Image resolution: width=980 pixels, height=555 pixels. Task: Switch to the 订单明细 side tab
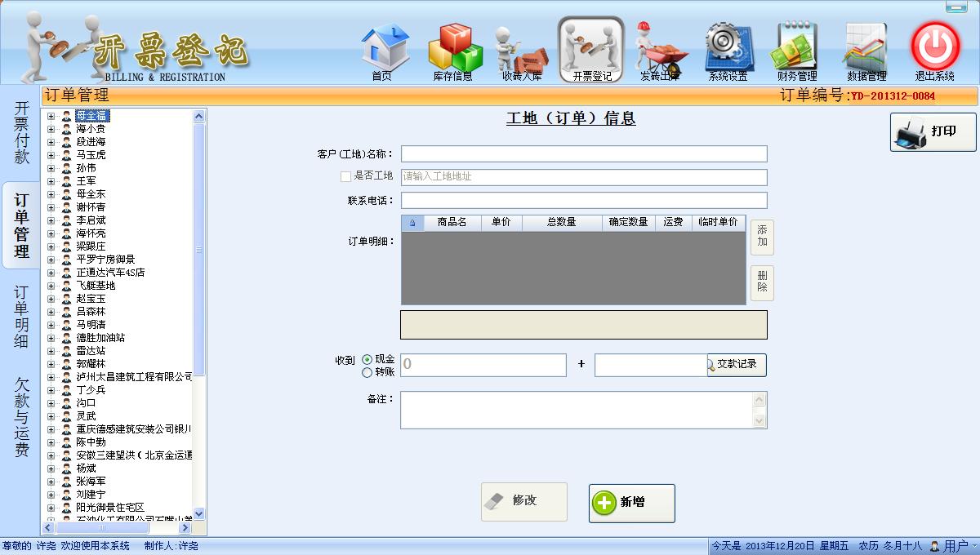click(22, 316)
